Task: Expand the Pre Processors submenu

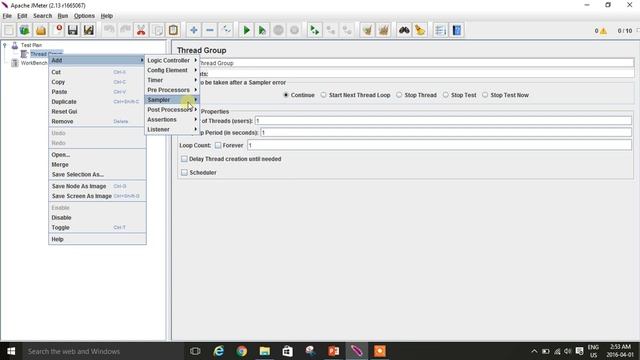Action: click(172, 90)
